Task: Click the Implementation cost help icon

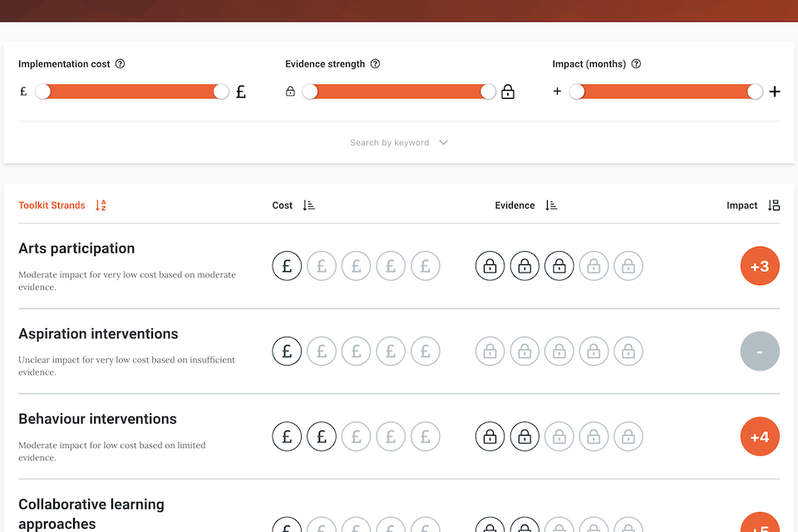Action: (121, 64)
